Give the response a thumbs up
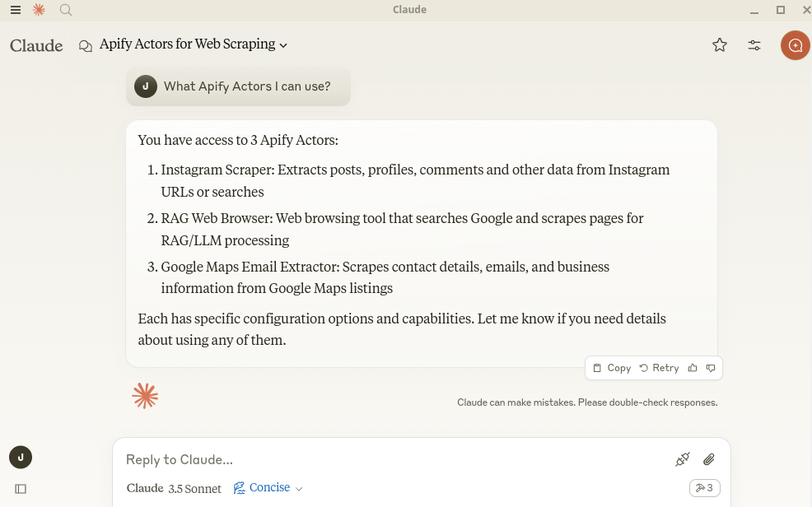812x507 pixels. 693,368
